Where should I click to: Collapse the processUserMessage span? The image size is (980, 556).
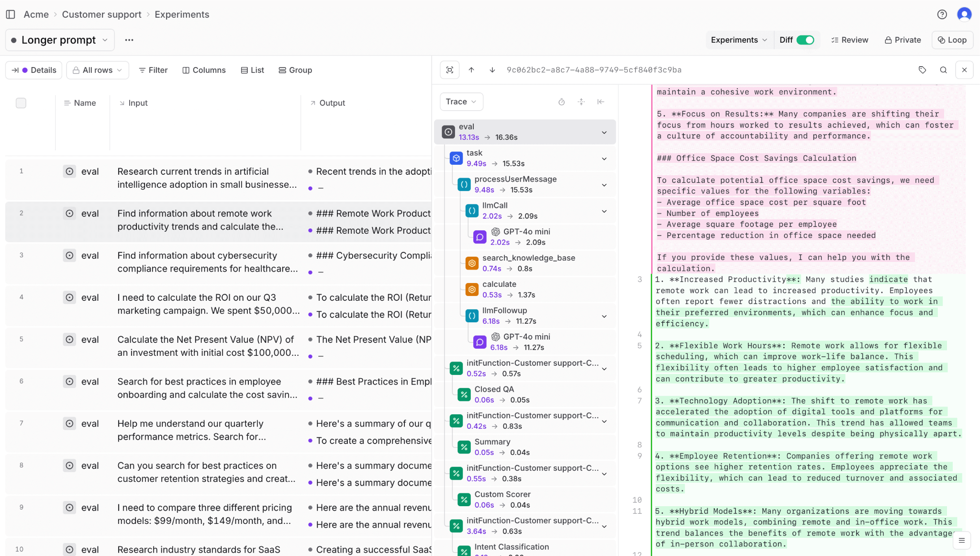604,184
